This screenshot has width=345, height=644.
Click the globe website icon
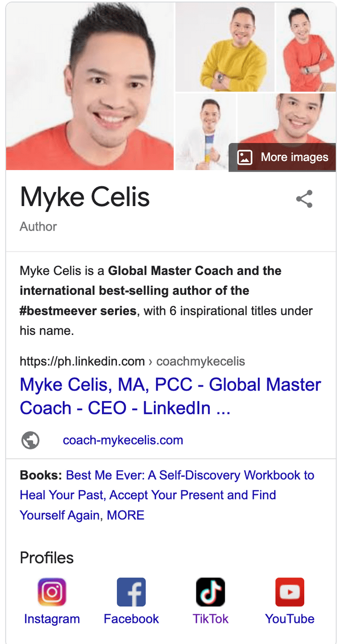pos(31,440)
